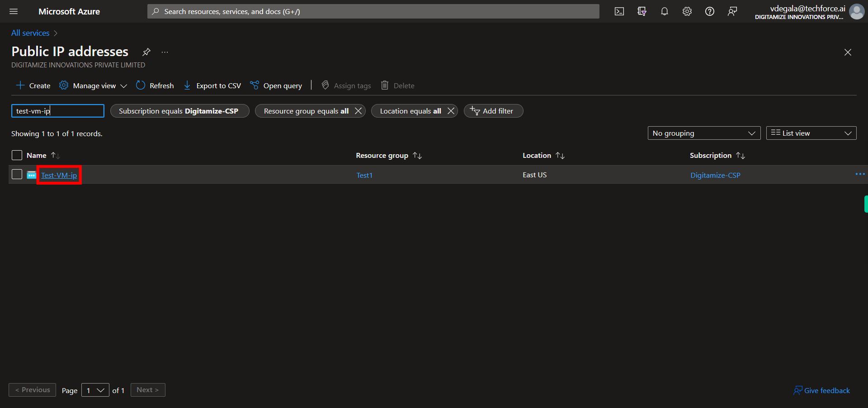
Task: Open the Test1 resource group link
Action: pos(364,175)
